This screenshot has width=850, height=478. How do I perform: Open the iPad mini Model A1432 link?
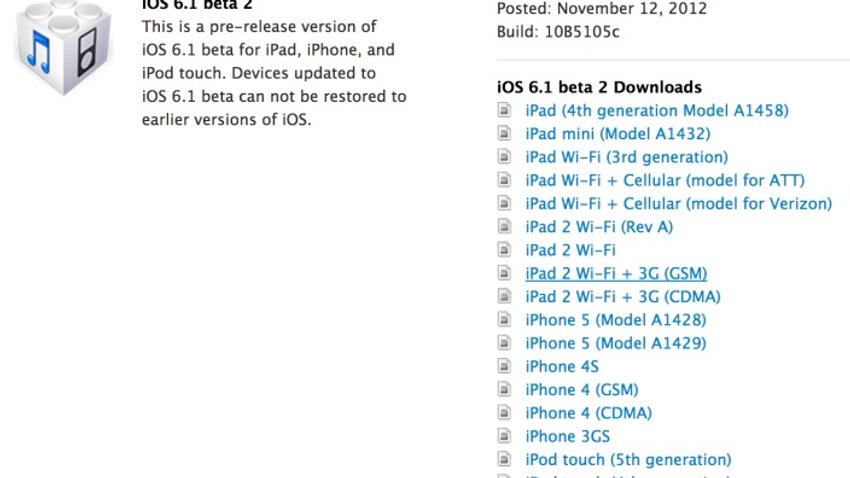pos(617,134)
